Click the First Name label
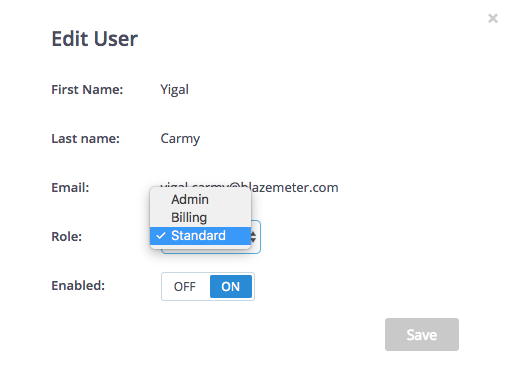510x366 pixels. click(87, 90)
